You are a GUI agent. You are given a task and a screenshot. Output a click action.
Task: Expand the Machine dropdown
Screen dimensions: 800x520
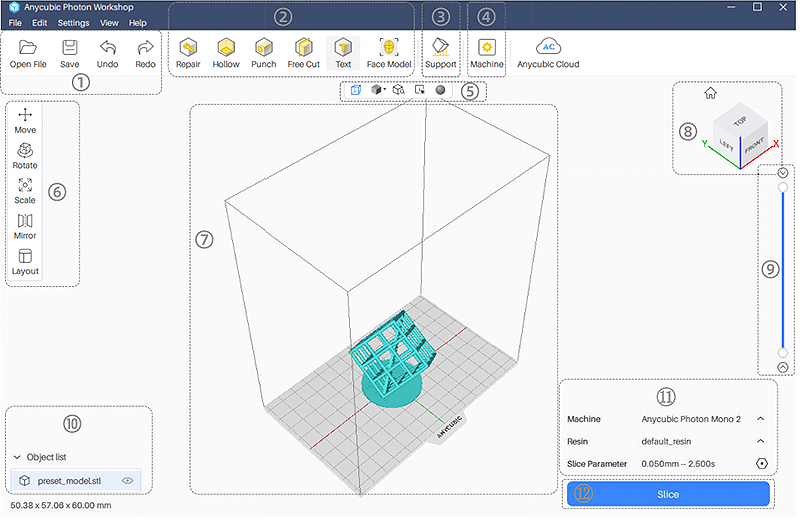[x=761, y=419]
